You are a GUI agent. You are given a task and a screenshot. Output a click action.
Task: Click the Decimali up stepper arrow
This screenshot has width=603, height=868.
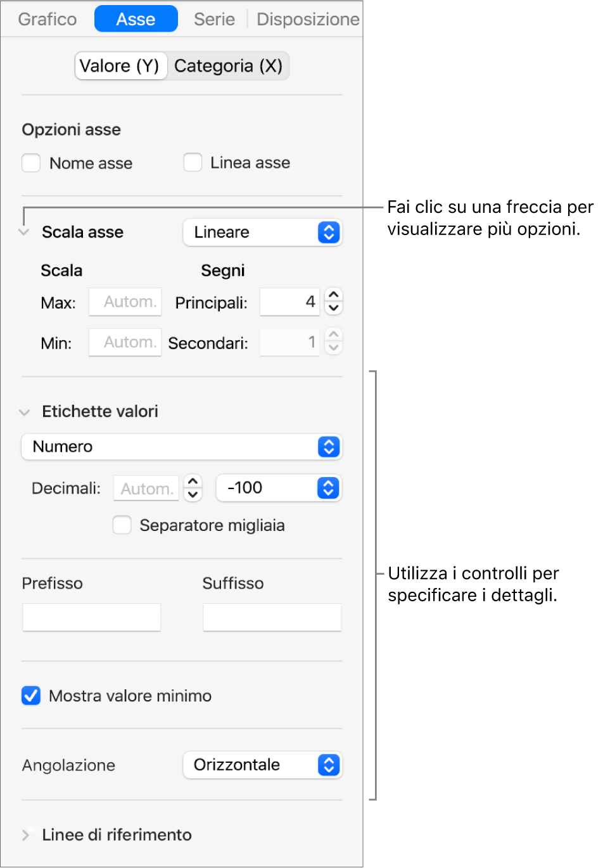coord(193,482)
